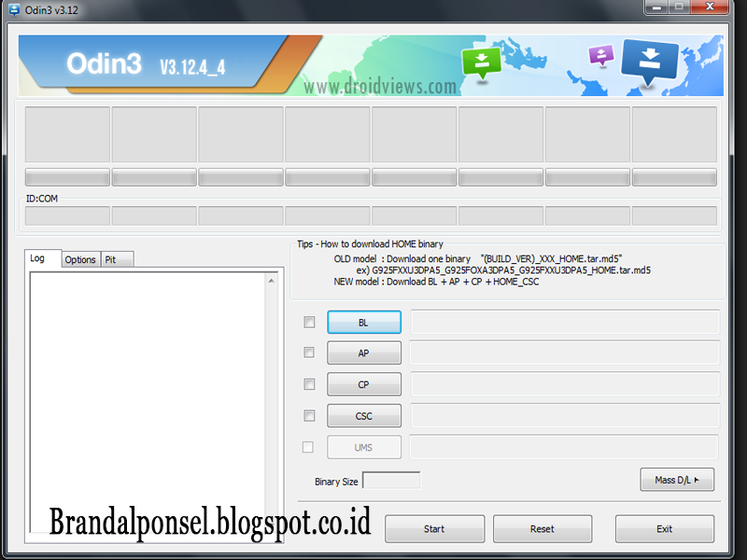Click the large blue download icon in banner
The height and width of the screenshot is (560, 747).
(x=650, y=62)
